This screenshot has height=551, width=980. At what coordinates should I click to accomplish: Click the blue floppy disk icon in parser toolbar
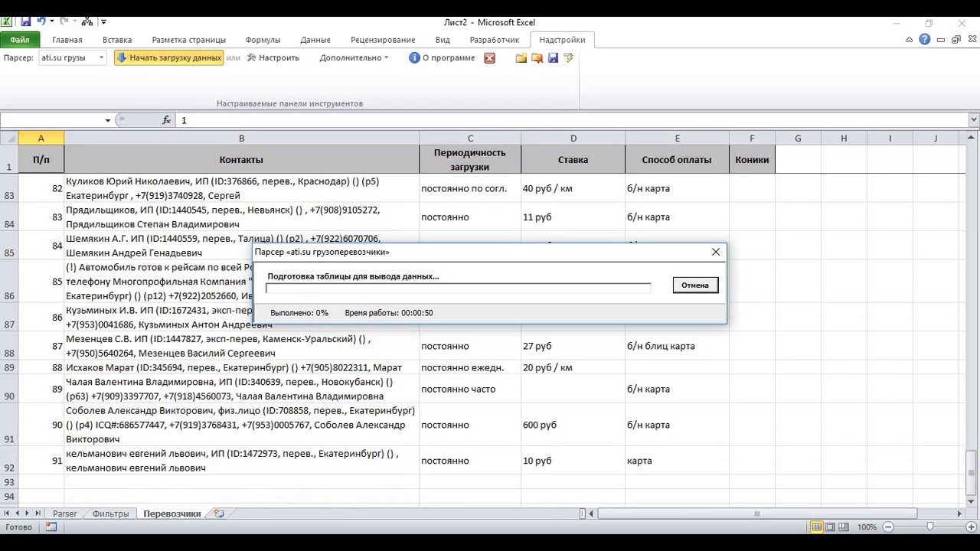(553, 57)
